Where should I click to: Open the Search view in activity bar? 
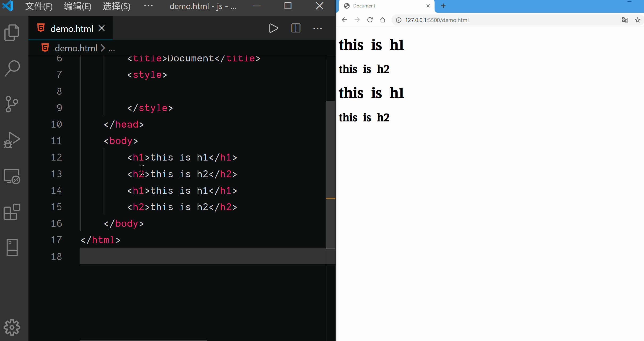(12, 68)
